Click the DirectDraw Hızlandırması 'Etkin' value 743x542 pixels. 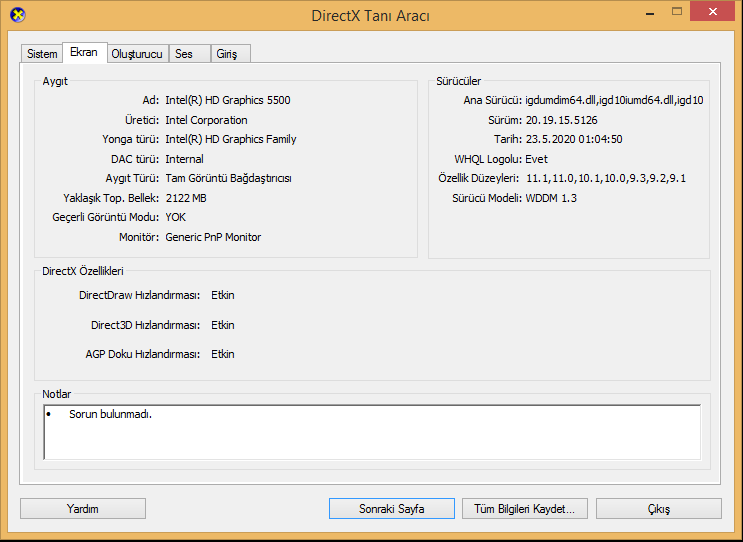[x=223, y=295]
